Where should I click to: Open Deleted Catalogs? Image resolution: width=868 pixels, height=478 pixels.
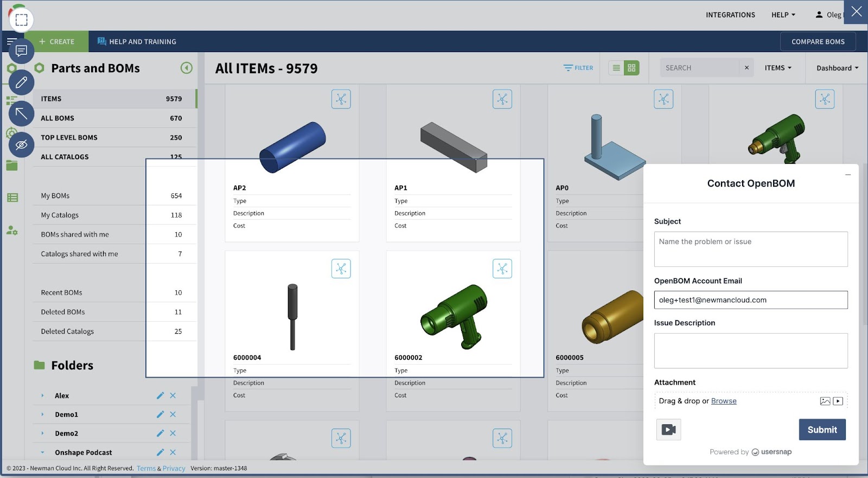(114, 332)
